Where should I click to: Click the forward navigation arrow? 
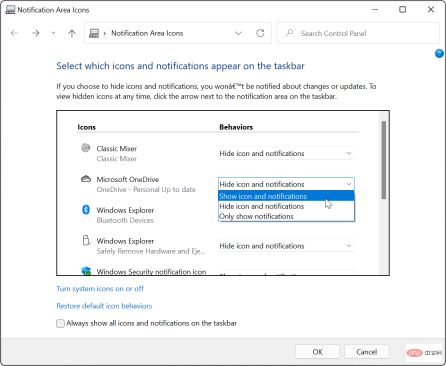(x=36, y=33)
